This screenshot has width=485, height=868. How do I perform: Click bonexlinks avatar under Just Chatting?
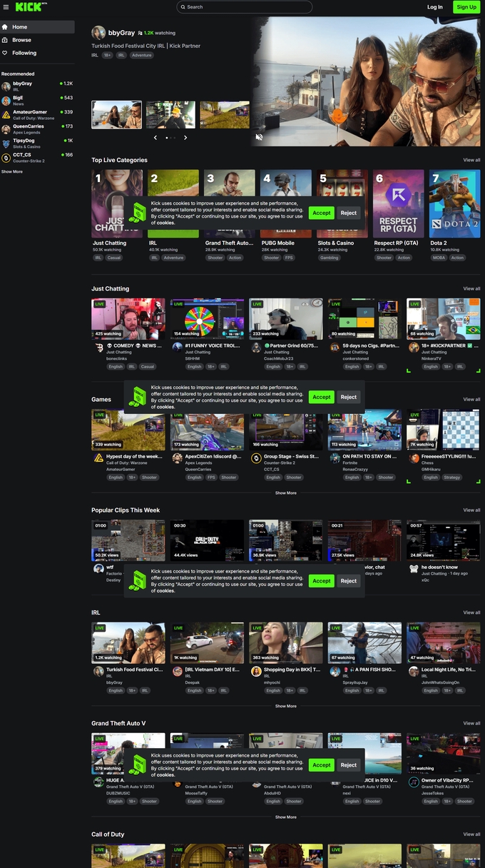coord(98,347)
